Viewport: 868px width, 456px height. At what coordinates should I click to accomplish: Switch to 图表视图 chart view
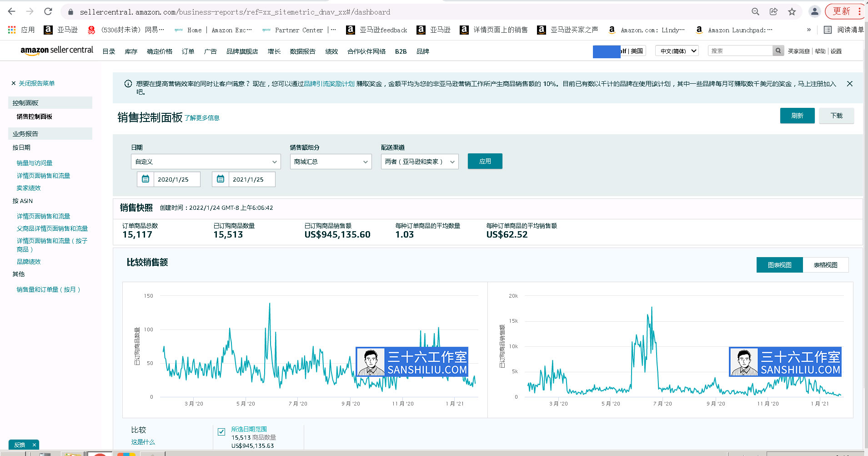779,265
